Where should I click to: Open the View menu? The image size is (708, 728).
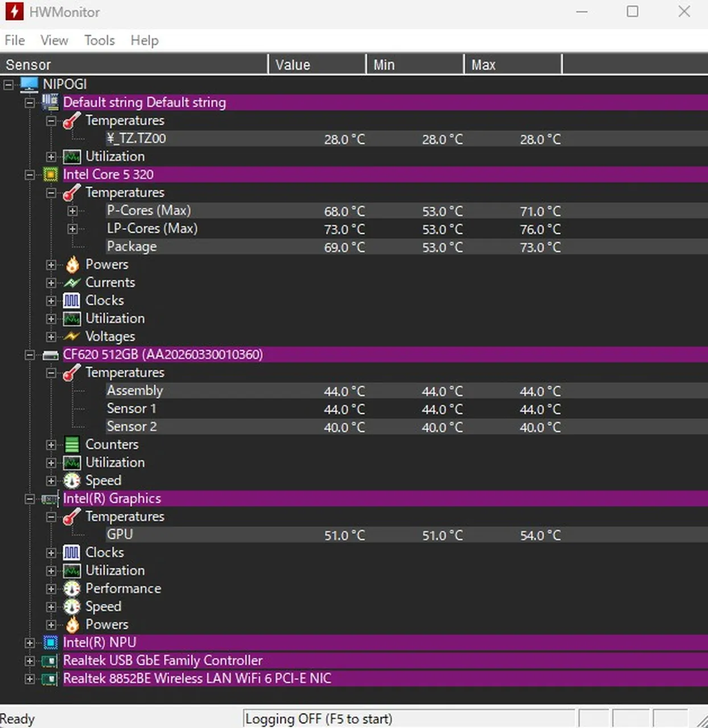pos(54,40)
